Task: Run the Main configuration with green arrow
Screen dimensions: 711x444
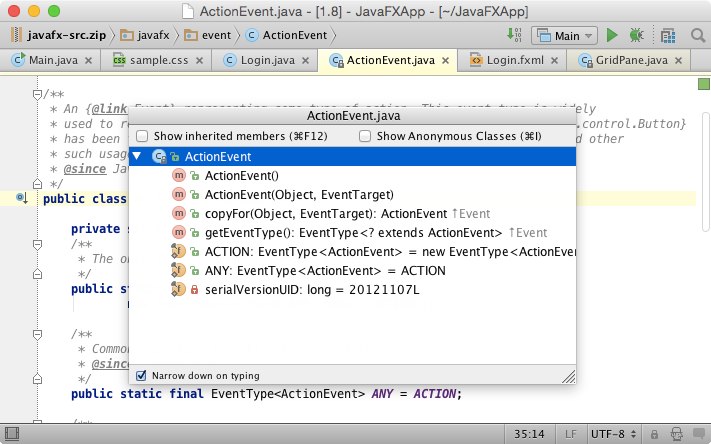Action: pyautogui.click(x=612, y=35)
